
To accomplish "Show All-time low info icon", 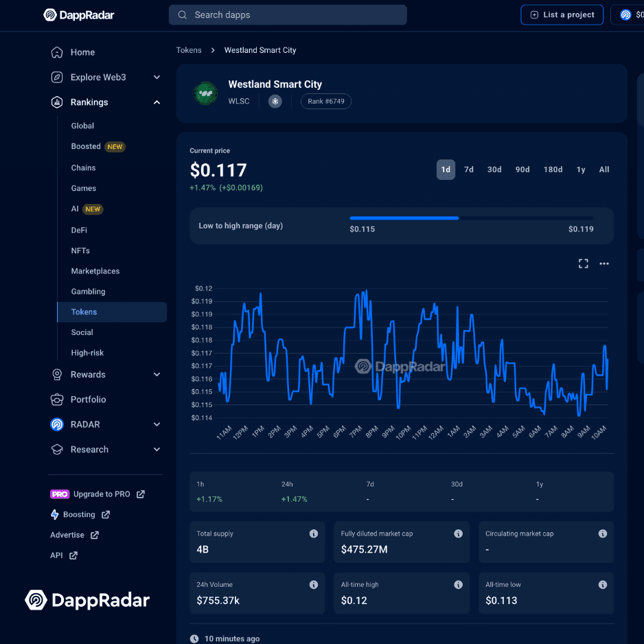I will (603, 584).
